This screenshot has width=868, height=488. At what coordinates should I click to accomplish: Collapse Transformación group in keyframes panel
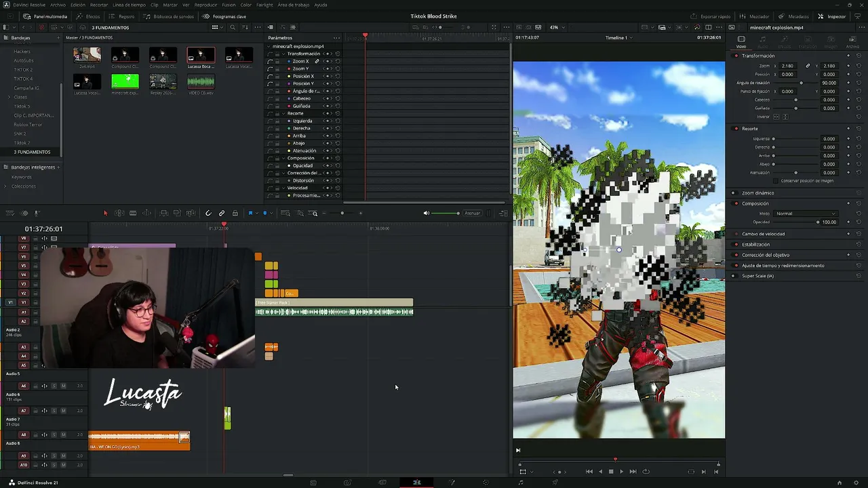(283, 54)
